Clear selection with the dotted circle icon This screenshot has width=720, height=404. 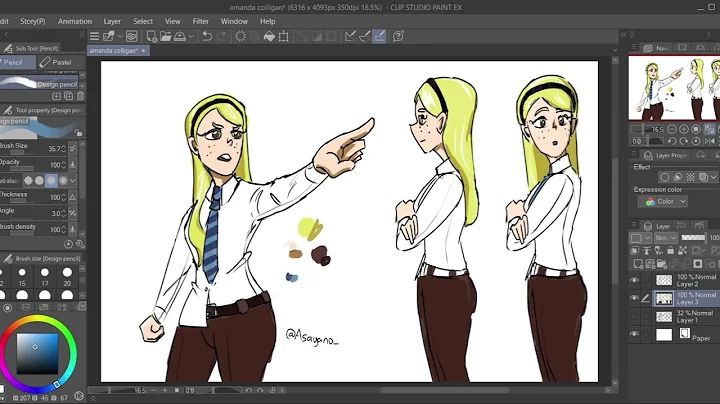[240, 36]
